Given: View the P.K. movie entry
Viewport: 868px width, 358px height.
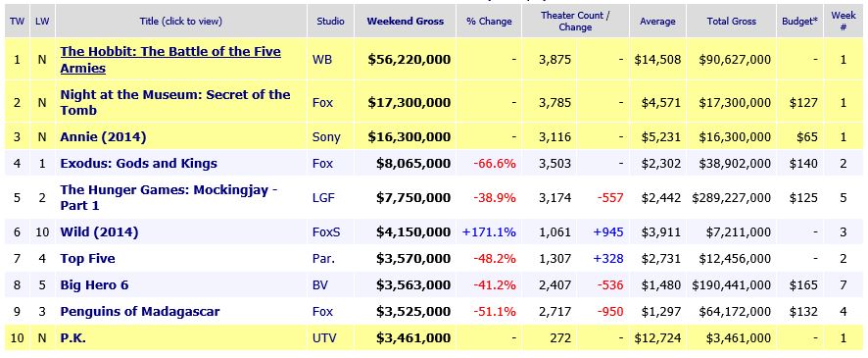Looking at the screenshot, I should click(73, 338).
